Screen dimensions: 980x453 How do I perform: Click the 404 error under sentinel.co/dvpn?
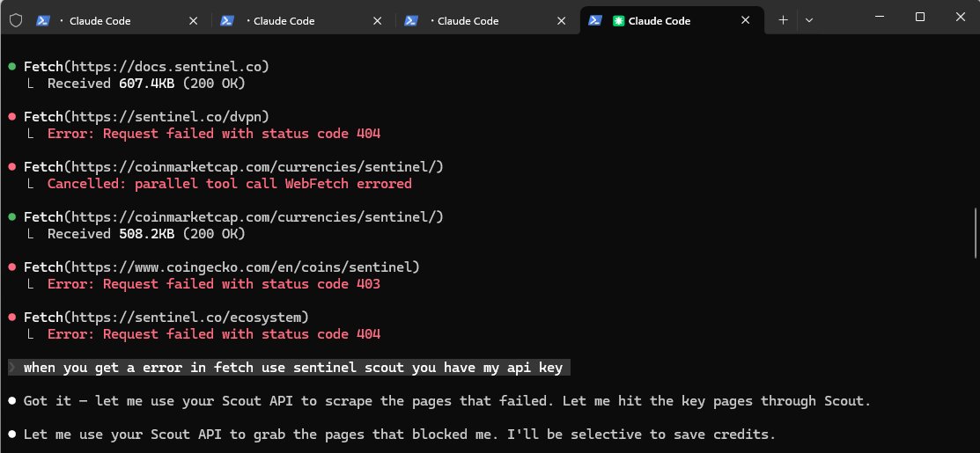click(214, 134)
